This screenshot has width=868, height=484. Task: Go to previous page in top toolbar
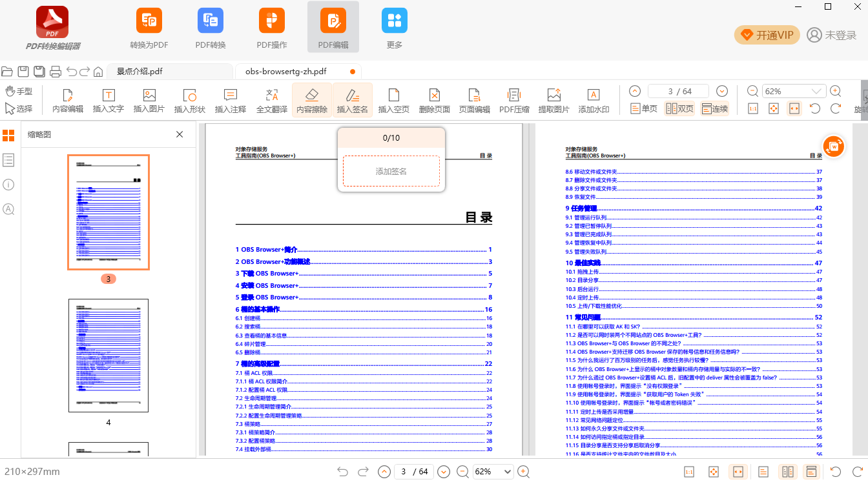point(635,92)
